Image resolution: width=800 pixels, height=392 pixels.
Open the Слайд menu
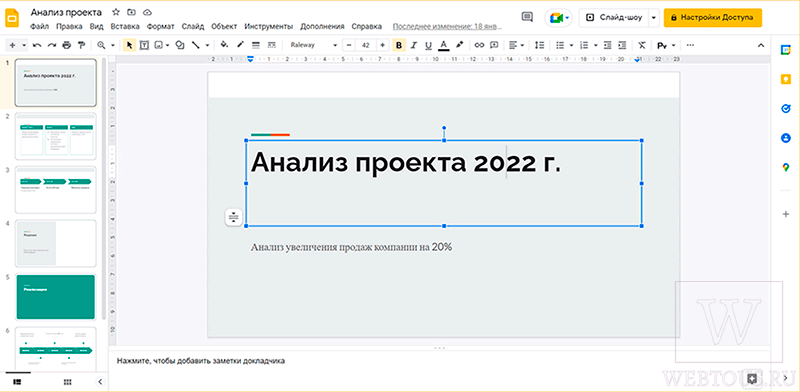point(193,27)
